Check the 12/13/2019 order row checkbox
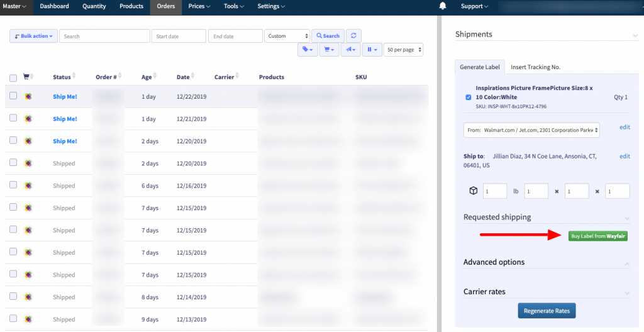Image resolution: width=644 pixels, height=332 pixels. [x=13, y=318]
